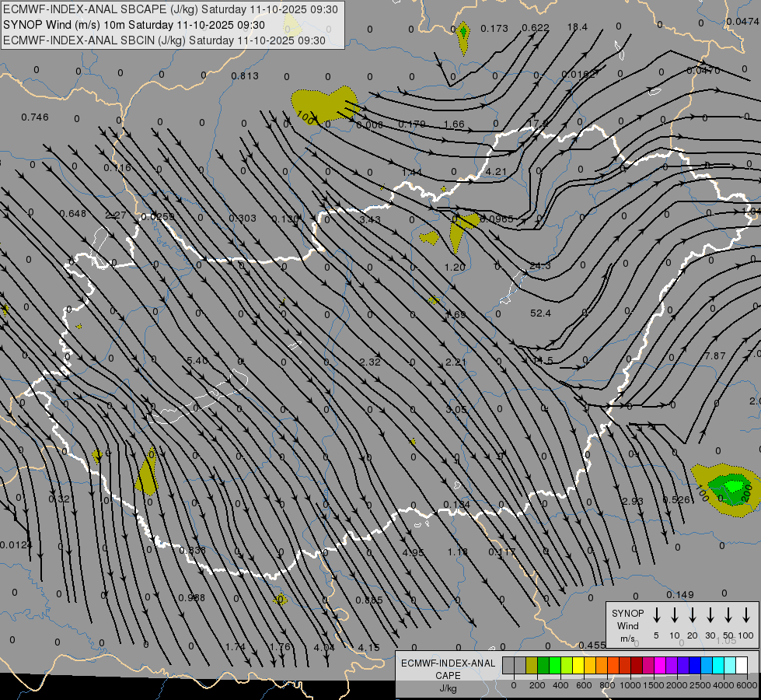The height and width of the screenshot is (700, 761).
Task: Click the wind legend arrow for 100 m/s
Action: (x=746, y=615)
